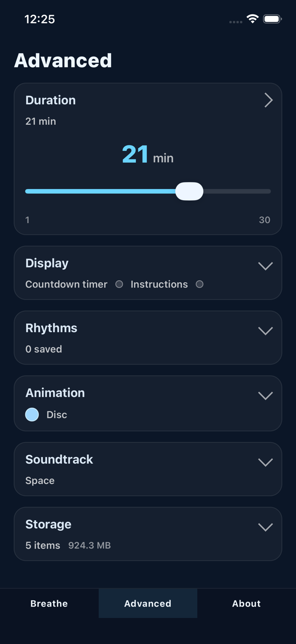Select the Advanced tab

[148, 603]
